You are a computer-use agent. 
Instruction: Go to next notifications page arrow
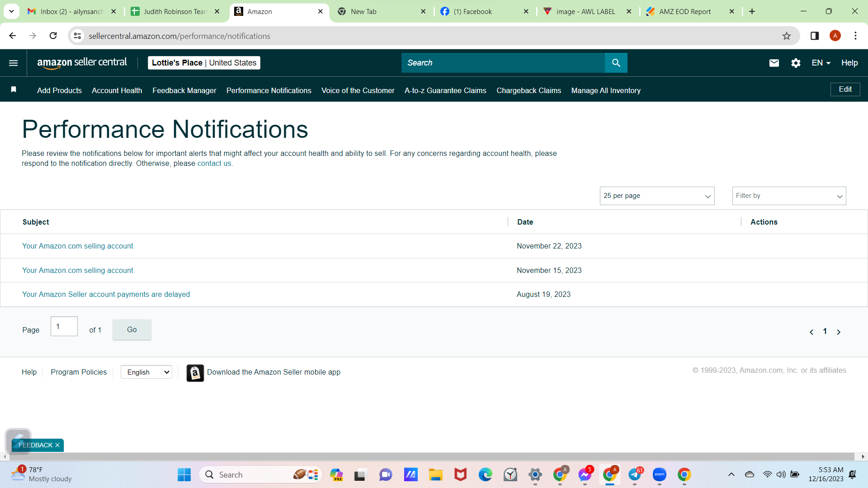pyautogui.click(x=839, y=332)
